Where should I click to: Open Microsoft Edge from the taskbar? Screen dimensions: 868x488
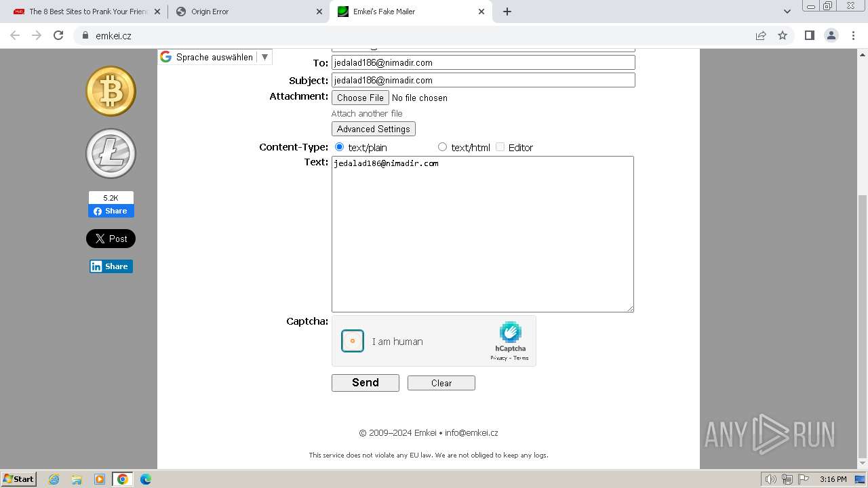[145, 479]
